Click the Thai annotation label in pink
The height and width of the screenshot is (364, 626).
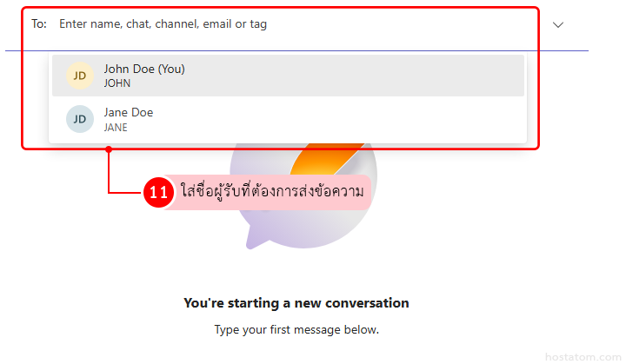(x=271, y=192)
